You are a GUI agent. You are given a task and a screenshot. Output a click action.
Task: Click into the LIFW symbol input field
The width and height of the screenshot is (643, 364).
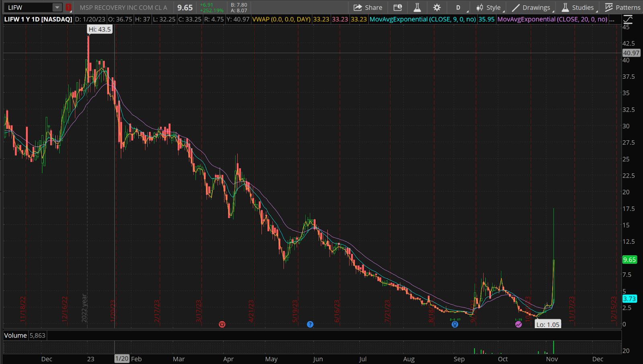coord(28,8)
